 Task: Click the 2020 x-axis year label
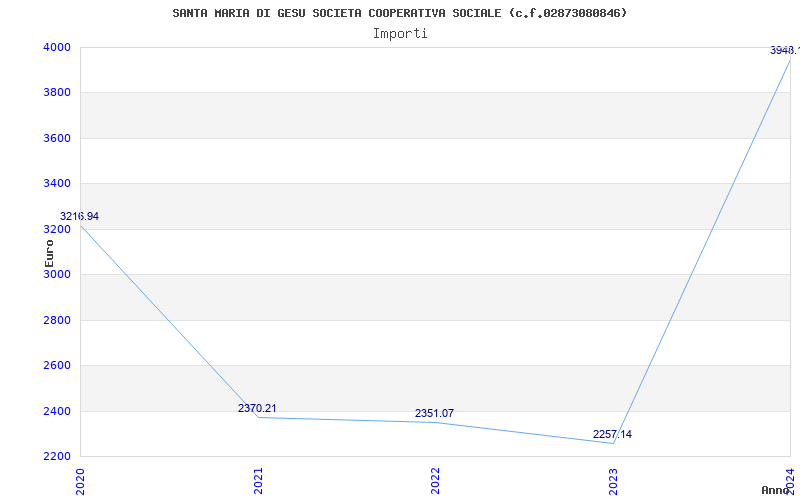coord(80,481)
